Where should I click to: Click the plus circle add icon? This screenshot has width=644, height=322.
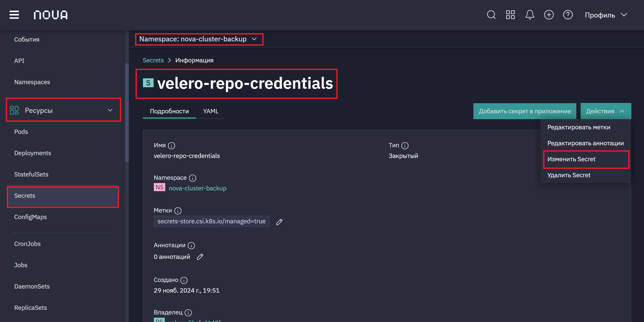(x=549, y=15)
